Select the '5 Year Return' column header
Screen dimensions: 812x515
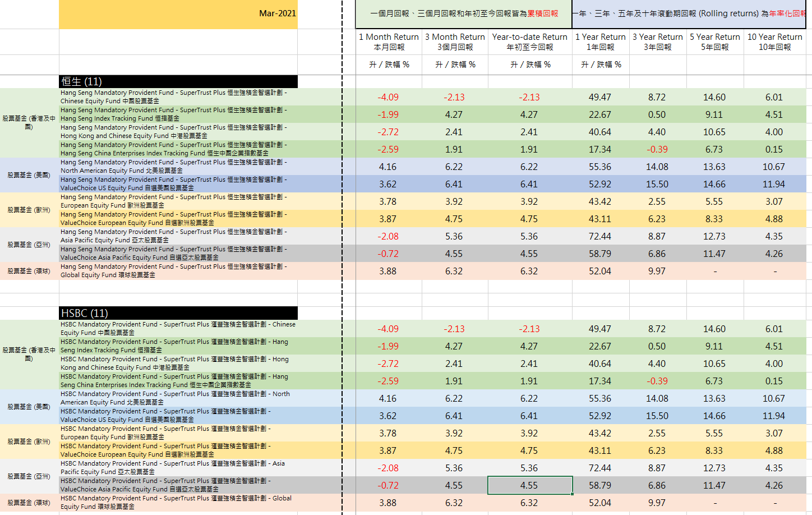[715, 42]
